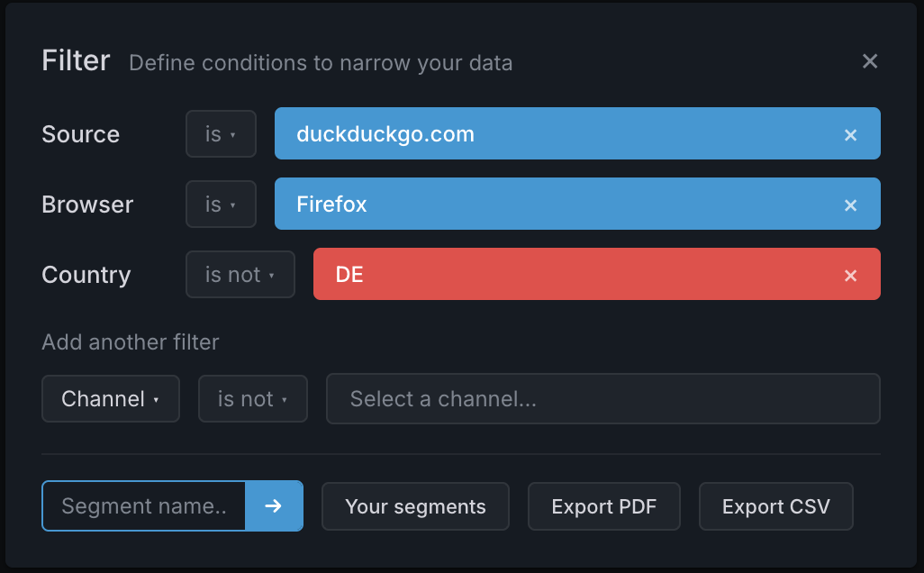Screen dimensions: 924x573
Task: Remove the DE country filter
Action: click(850, 275)
